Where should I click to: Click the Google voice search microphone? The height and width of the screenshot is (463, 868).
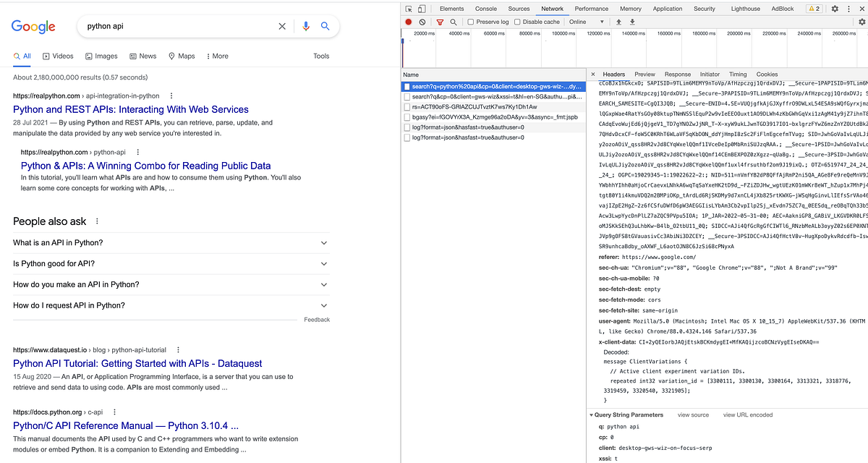pos(306,26)
